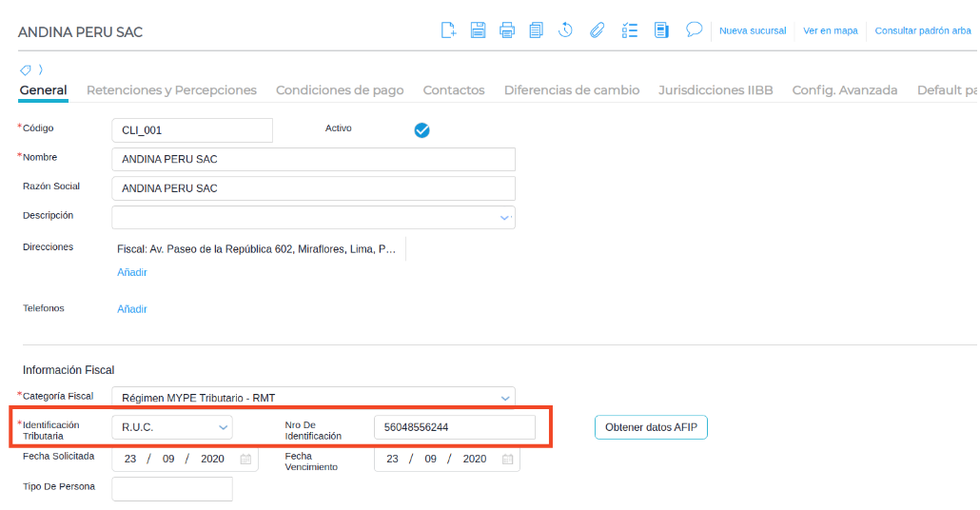This screenshot has height=510, width=980.
Task: Expand the Descripción dropdown
Action: pos(505,218)
